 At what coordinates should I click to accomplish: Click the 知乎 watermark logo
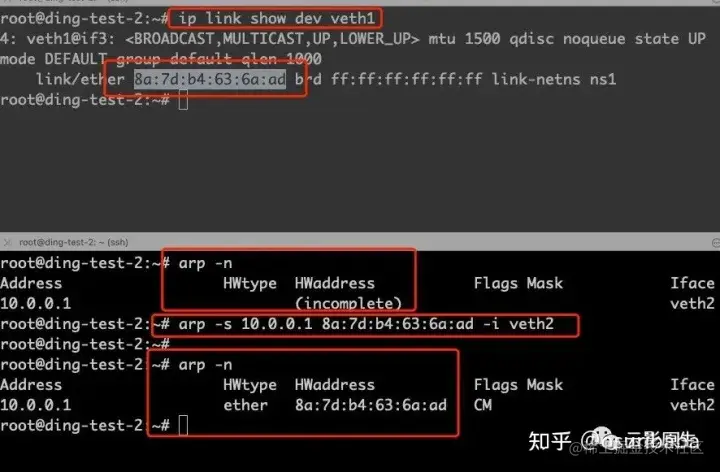(550, 441)
